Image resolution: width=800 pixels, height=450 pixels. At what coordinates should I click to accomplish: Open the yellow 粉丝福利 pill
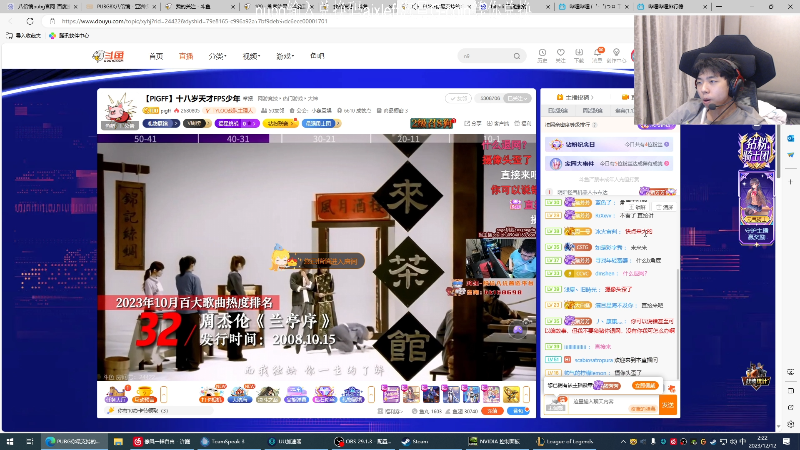280,123
